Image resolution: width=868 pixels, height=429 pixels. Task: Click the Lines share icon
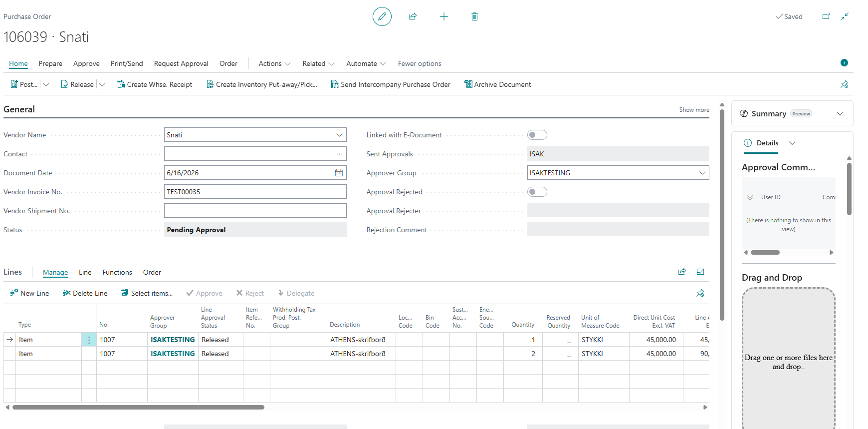pos(682,272)
